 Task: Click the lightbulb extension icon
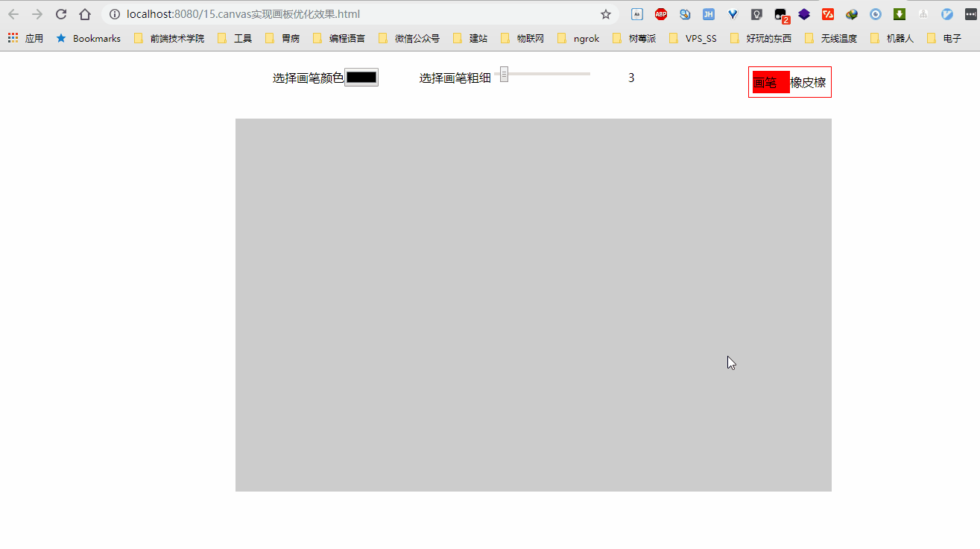click(756, 13)
